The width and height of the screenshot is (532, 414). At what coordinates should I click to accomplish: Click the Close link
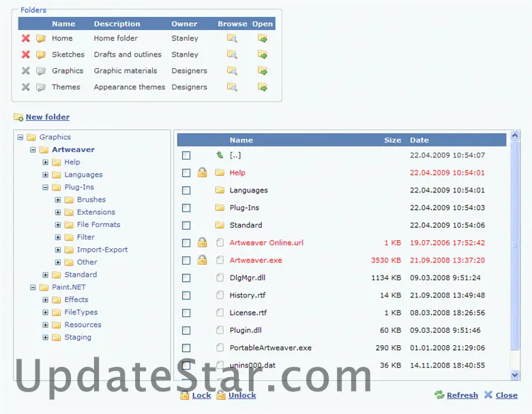pos(507,396)
